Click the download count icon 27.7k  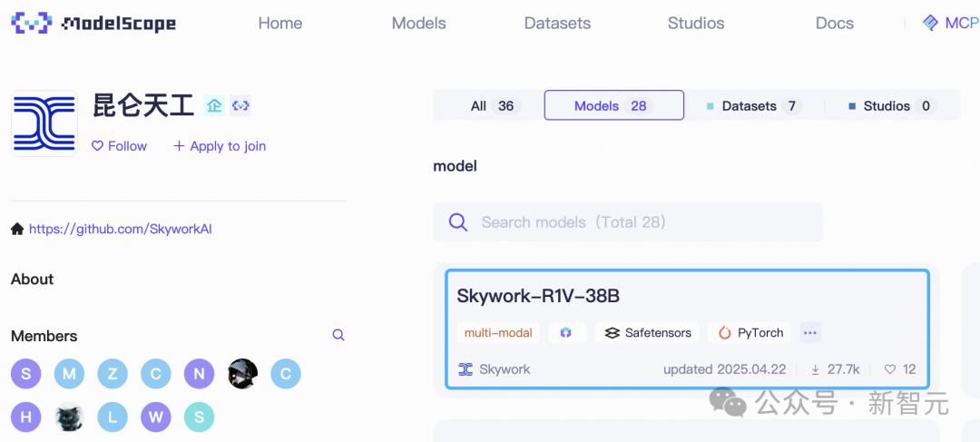[815, 369]
